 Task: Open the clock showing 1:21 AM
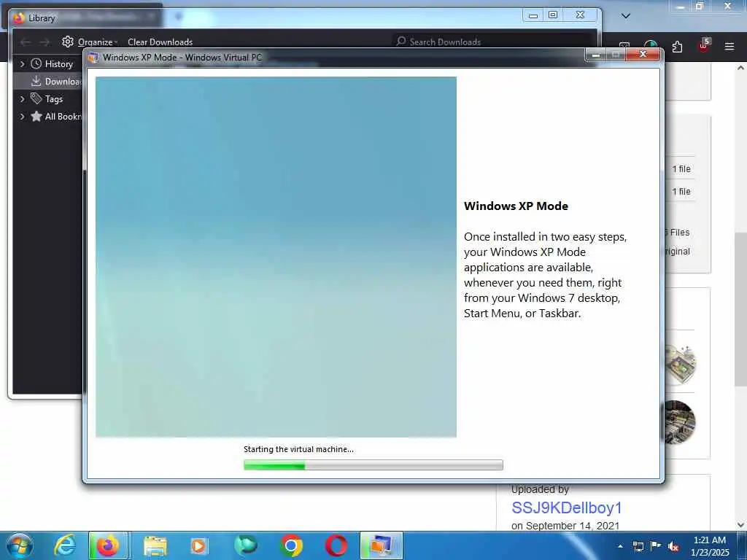(x=710, y=546)
